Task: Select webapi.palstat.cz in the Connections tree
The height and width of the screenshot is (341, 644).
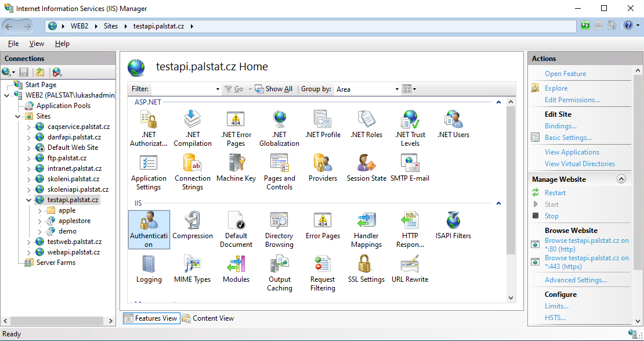Action: click(74, 252)
